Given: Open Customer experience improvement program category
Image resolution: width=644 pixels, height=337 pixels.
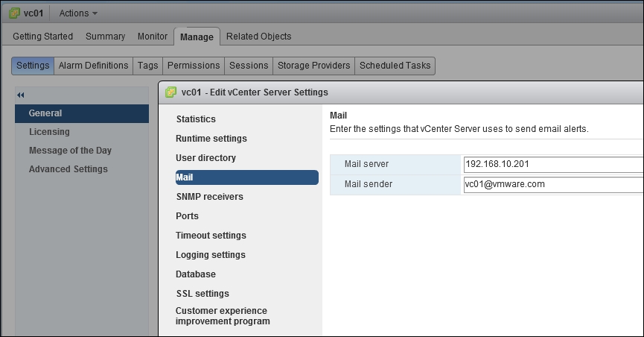Looking at the screenshot, I should (x=223, y=316).
